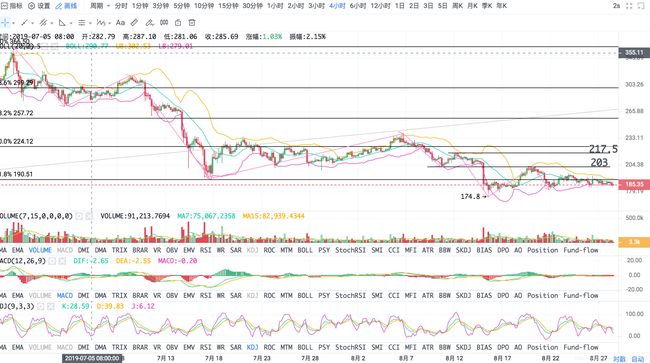
Task: Expand the parallel channel tool dropdown arrow
Action: (x=51, y=23)
